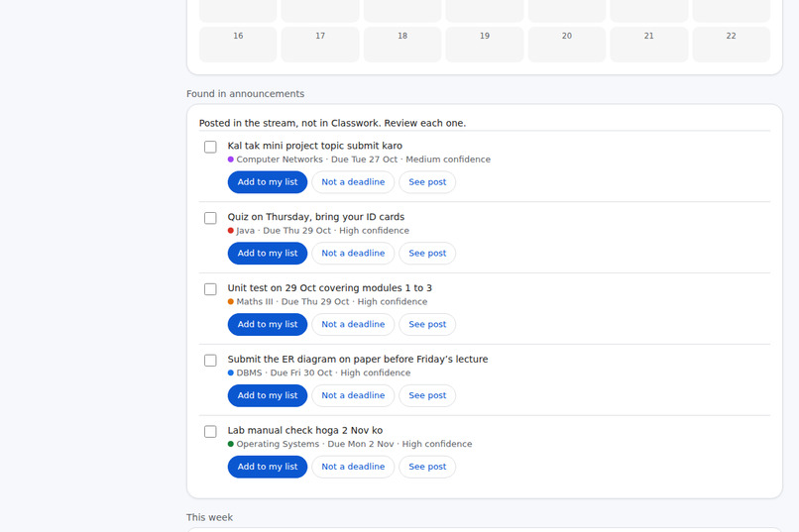Screen dimensions: 799x532
Task: Add the Java quiz to my list
Action: point(268,254)
